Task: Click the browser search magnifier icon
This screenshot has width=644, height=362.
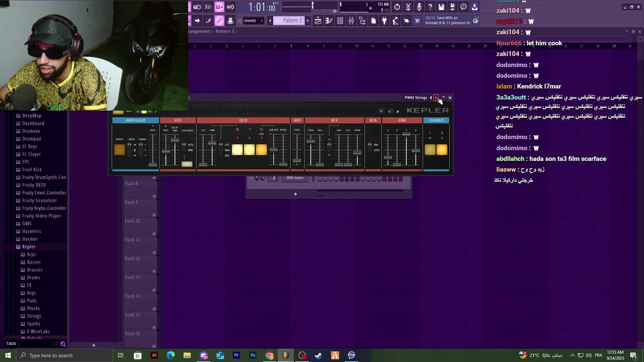Action: (63, 344)
